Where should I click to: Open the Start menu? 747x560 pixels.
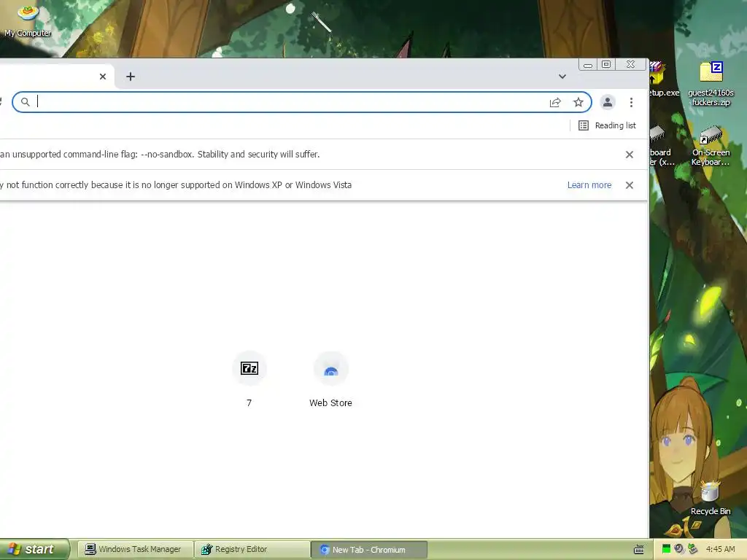click(x=34, y=549)
